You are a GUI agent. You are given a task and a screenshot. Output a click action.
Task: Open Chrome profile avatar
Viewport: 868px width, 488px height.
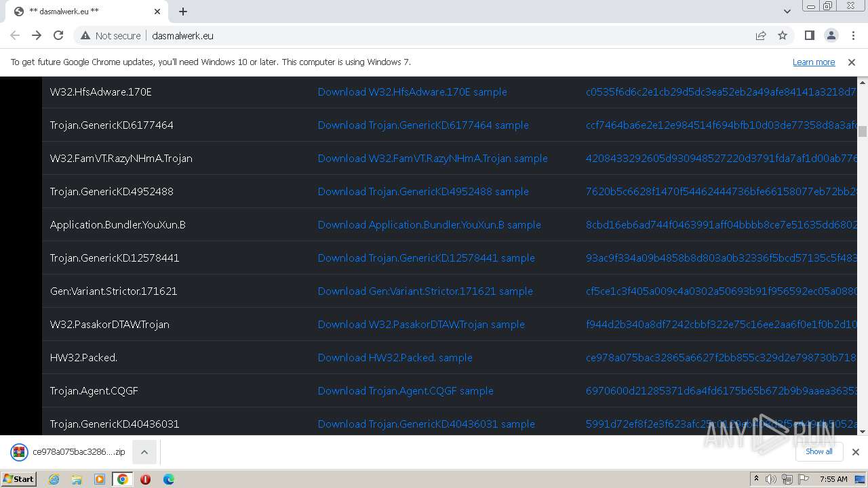pyautogui.click(x=831, y=35)
